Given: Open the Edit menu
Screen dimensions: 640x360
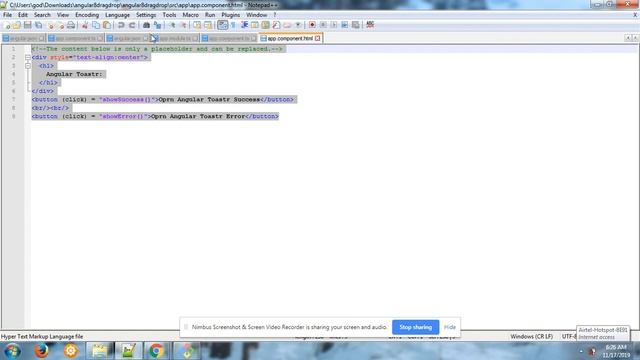Looking at the screenshot, I should click(23, 15).
